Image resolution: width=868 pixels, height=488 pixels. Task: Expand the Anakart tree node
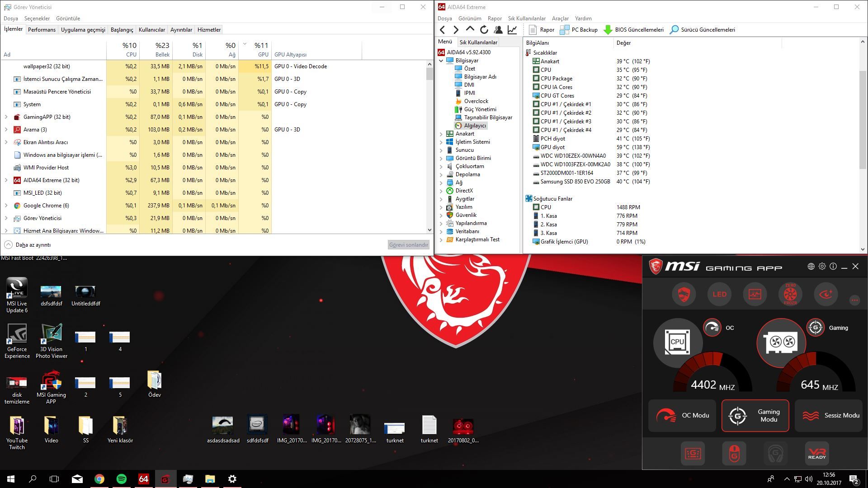pyautogui.click(x=441, y=134)
